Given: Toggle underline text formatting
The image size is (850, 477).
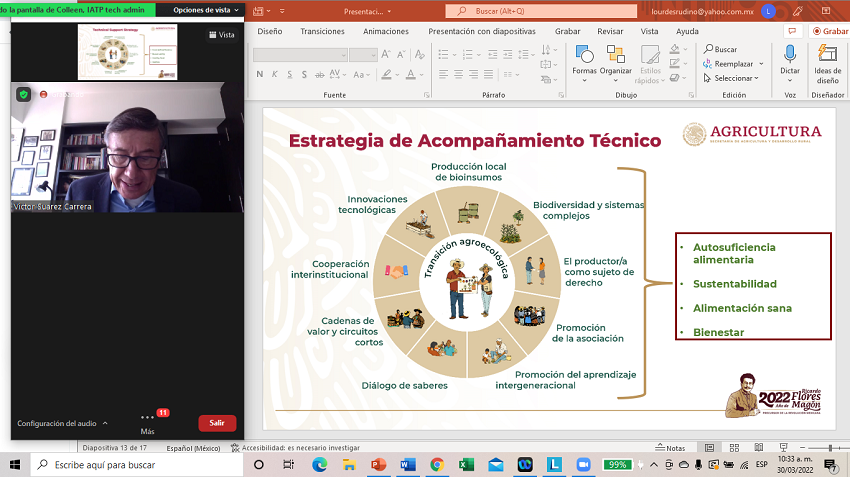Looking at the screenshot, I should coord(290,74).
